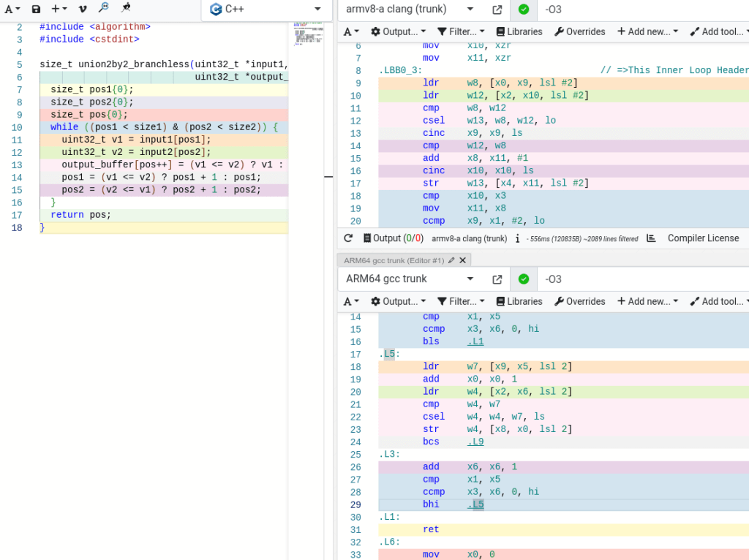Click the green check status in the gcc pane
Image resolution: width=749 pixels, height=560 pixels.
coord(523,279)
